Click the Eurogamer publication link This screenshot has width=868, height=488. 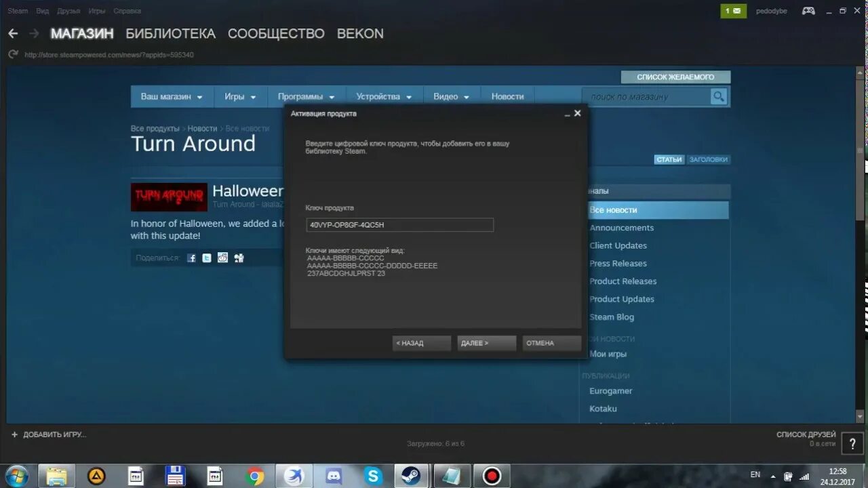pos(611,391)
